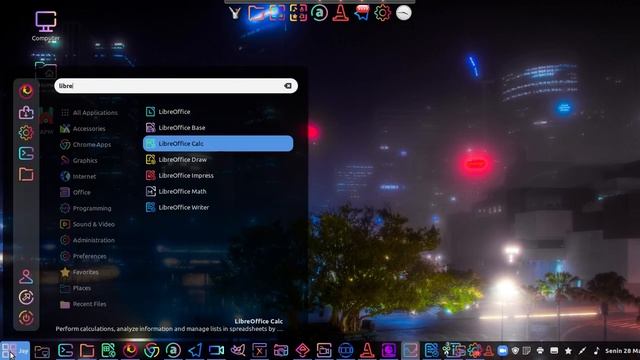Click the Zoom tray icon
The height and width of the screenshot is (360, 640).
(502, 350)
